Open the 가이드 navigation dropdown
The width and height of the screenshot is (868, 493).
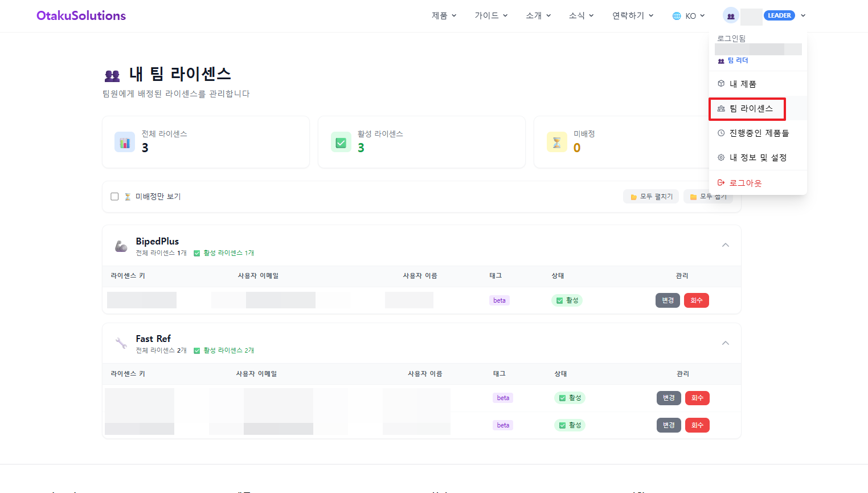pyautogui.click(x=491, y=16)
